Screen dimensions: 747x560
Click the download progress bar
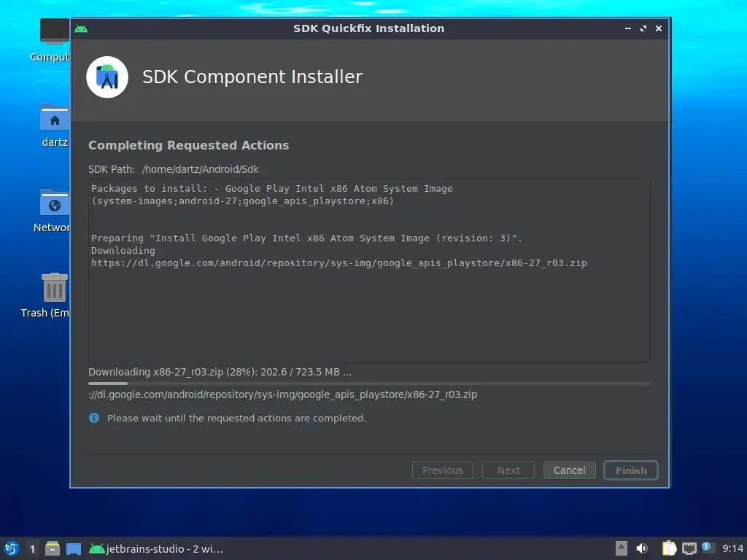tap(369, 384)
